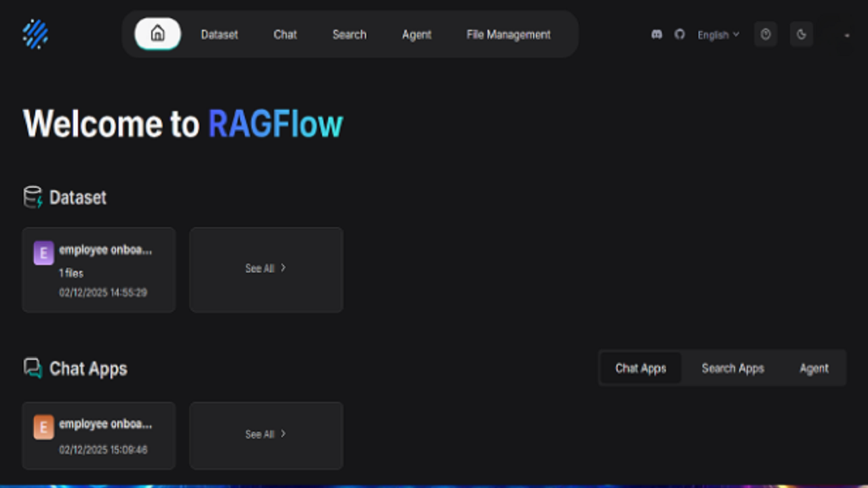The width and height of the screenshot is (868, 488).
Task: Open the English language dropdown
Action: [718, 35]
